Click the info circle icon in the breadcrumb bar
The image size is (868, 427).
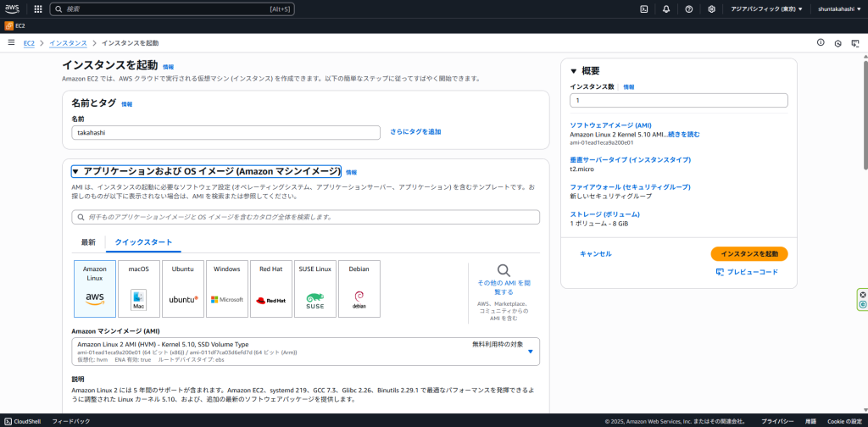(x=821, y=42)
